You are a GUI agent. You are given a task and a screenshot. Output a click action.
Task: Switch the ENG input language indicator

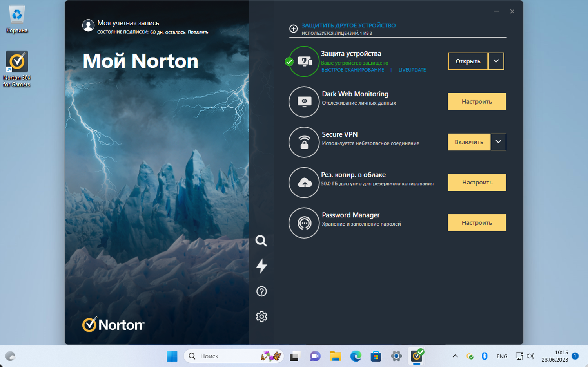[502, 356]
